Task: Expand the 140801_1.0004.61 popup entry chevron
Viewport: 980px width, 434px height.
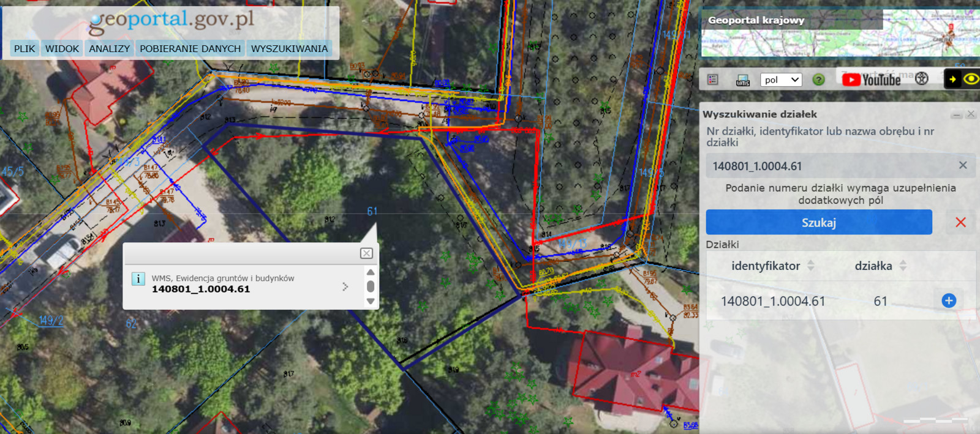Action: pos(345,286)
